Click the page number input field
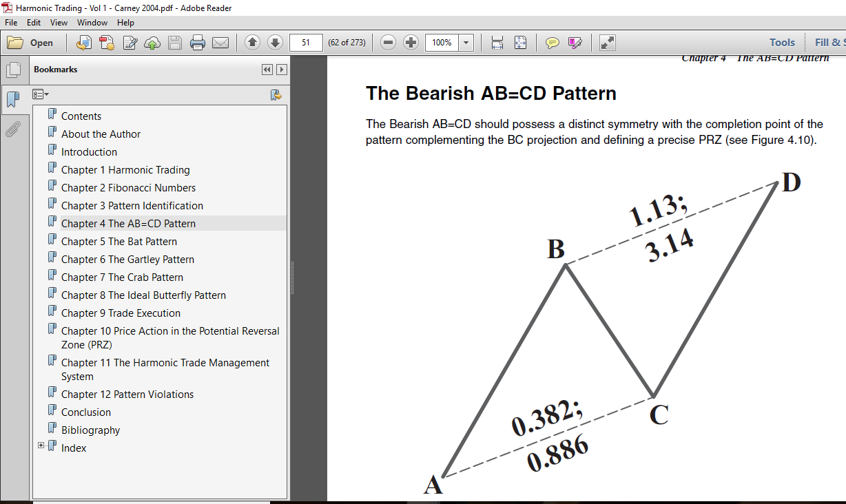 click(306, 43)
